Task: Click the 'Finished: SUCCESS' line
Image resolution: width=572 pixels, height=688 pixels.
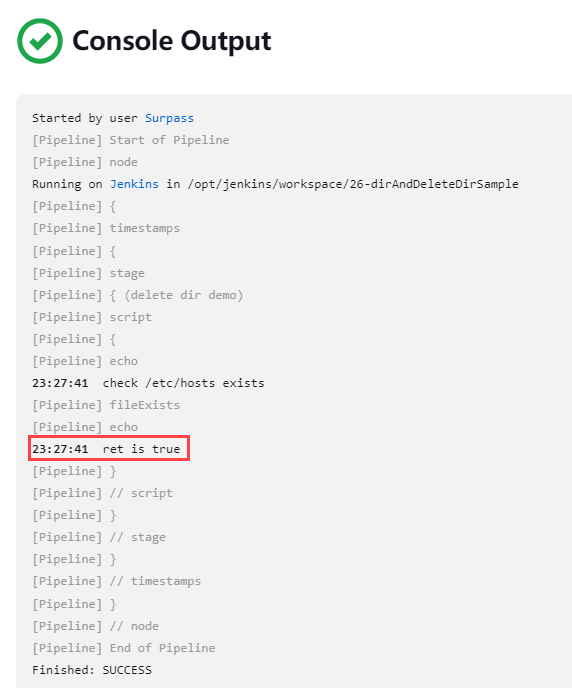Action: [92, 670]
